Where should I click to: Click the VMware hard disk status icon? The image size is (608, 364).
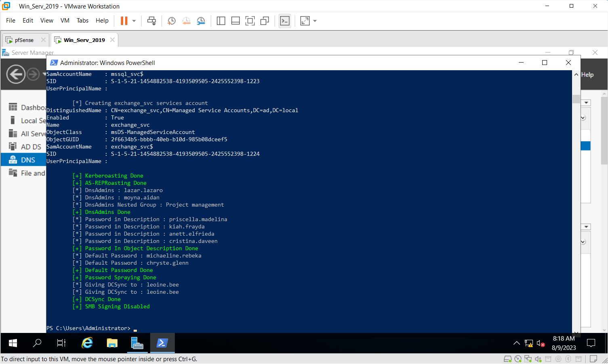[508, 359]
